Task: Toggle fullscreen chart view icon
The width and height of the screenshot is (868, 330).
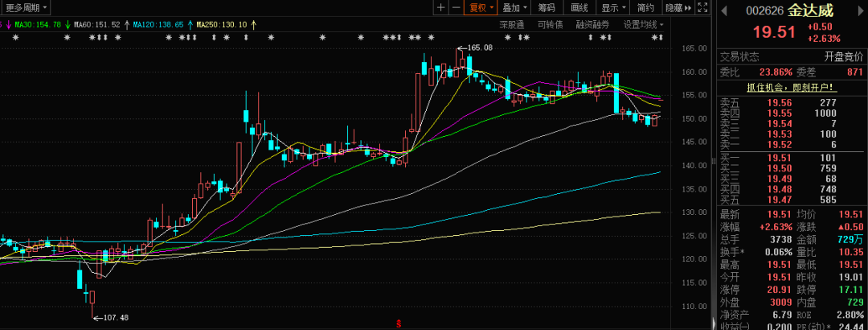Action: point(703,7)
